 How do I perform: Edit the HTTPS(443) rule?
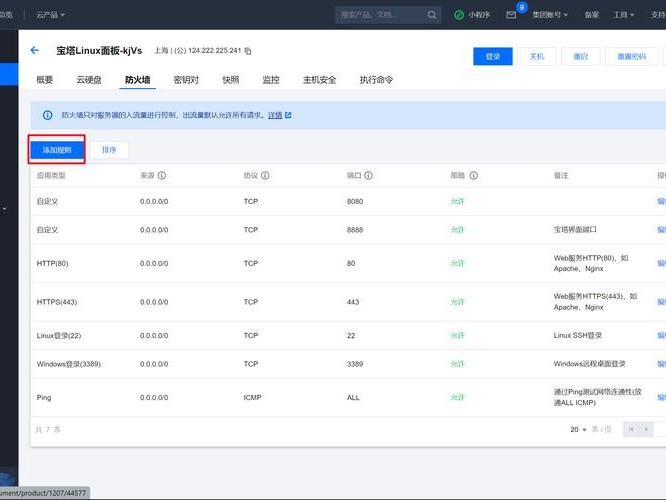662,302
